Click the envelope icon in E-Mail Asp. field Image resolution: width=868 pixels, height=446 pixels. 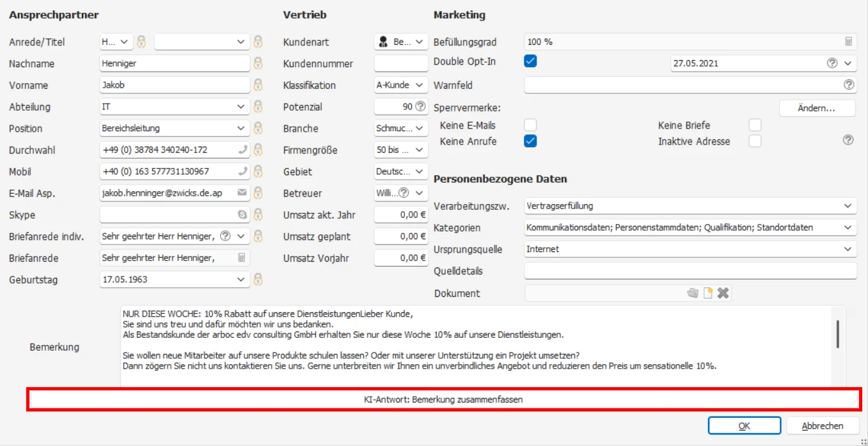242,193
